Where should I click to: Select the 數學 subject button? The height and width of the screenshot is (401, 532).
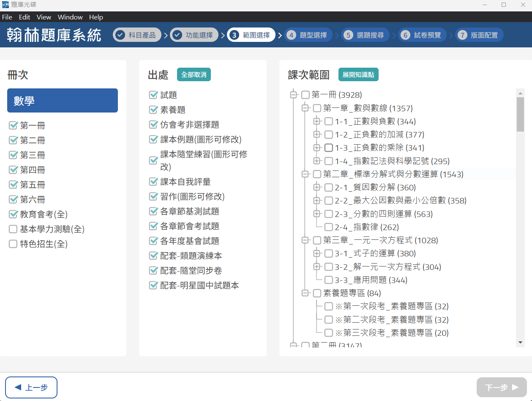click(63, 100)
